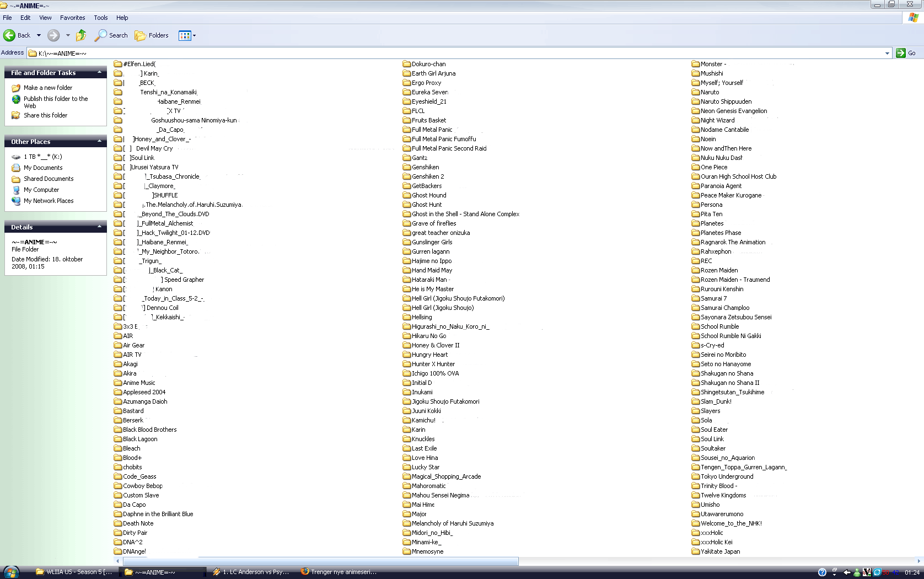Screen dimensions: 924x579
Task: Select the Initial D folder icon
Action: point(407,383)
